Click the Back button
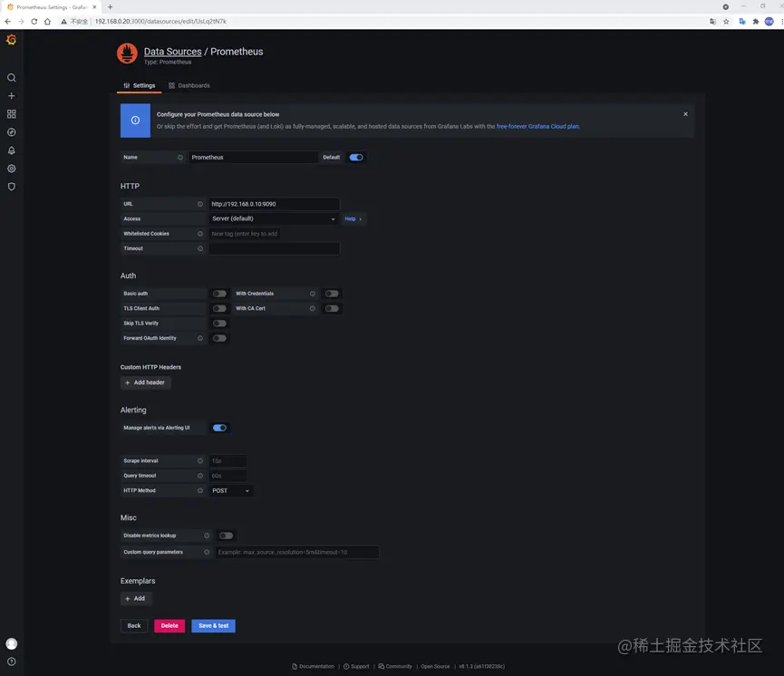Screen dimensions: 784x676 pyautogui.click(x=134, y=626)
